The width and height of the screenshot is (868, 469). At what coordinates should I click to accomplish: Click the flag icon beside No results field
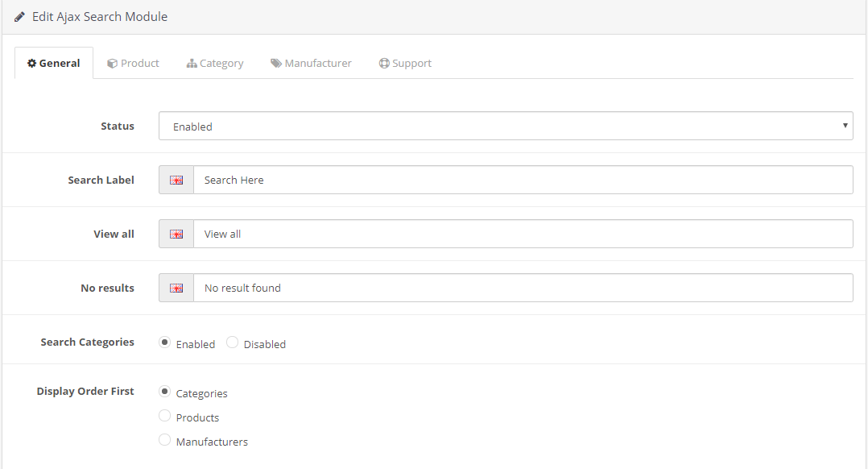176,288
